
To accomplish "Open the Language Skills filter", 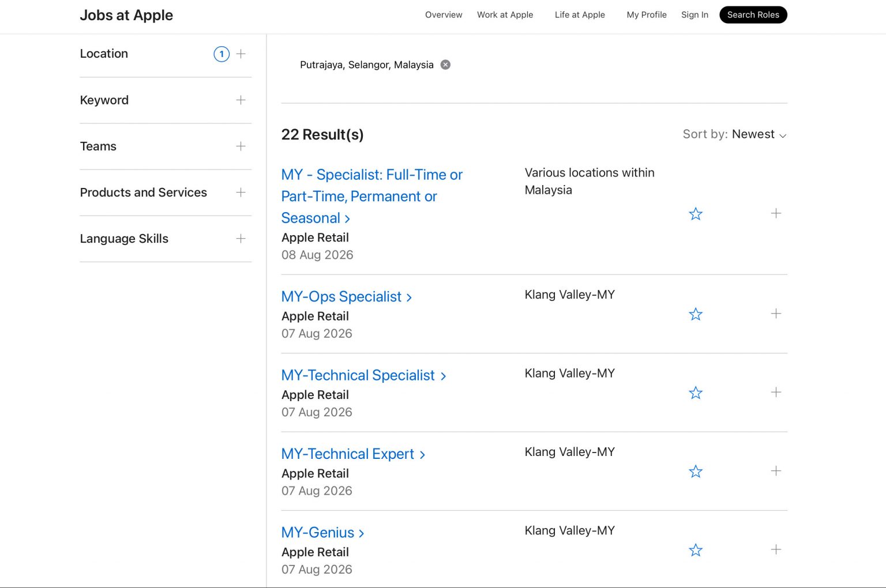I will [241, 239].
